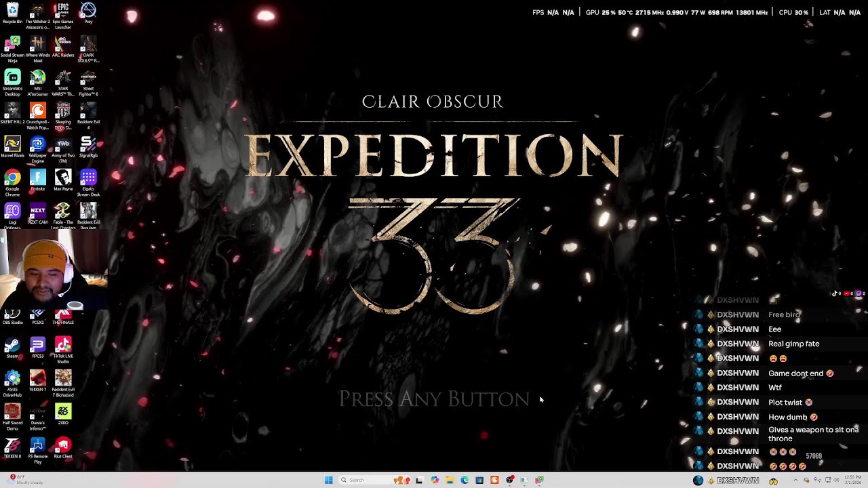Screen dimensions: 868x488
Task: Select the Steam desktop icon
Action: tap(12, 348)
